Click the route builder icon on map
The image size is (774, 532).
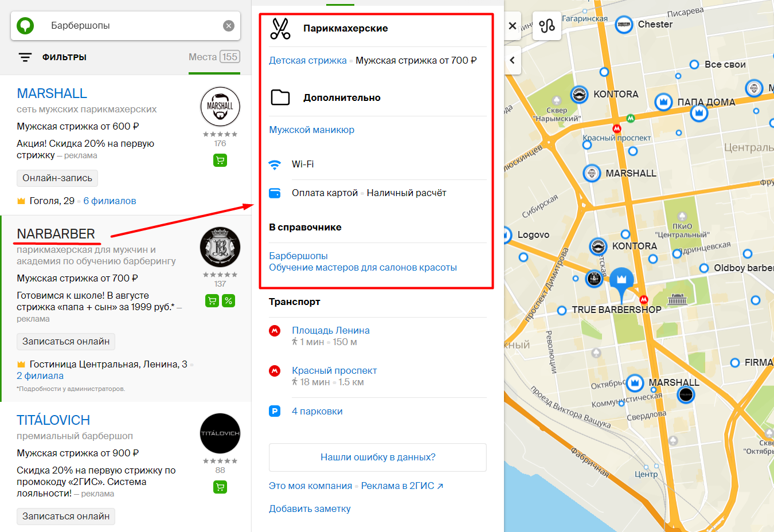[547, 26]
